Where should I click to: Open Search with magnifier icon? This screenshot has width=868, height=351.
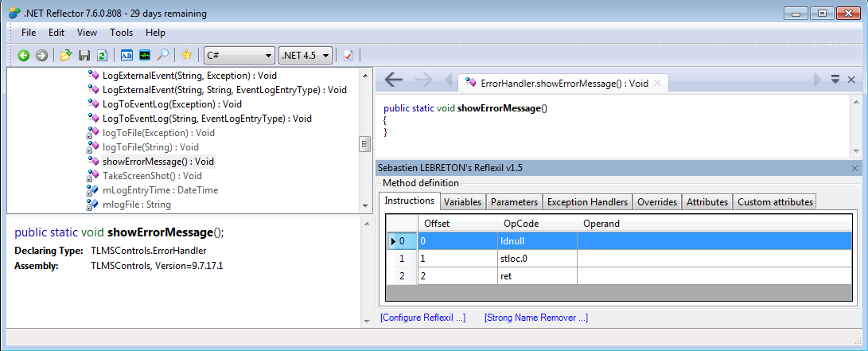tap(163, 55)
